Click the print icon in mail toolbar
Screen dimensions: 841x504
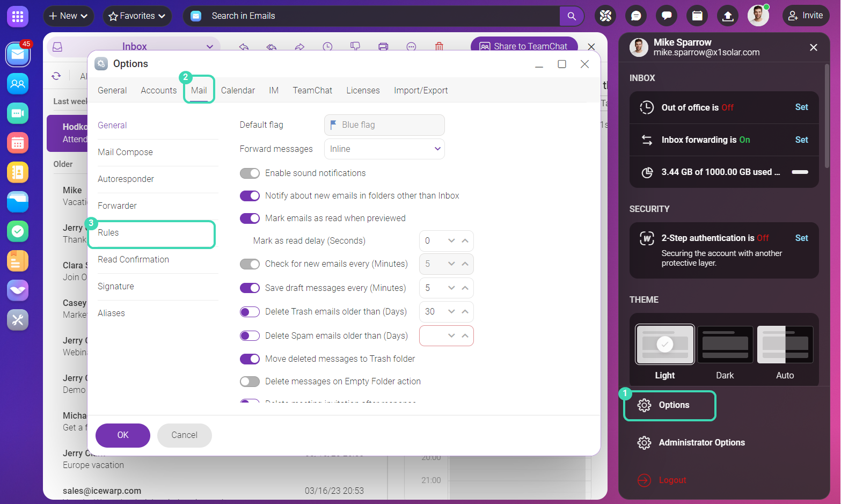[x=383, y=47]
